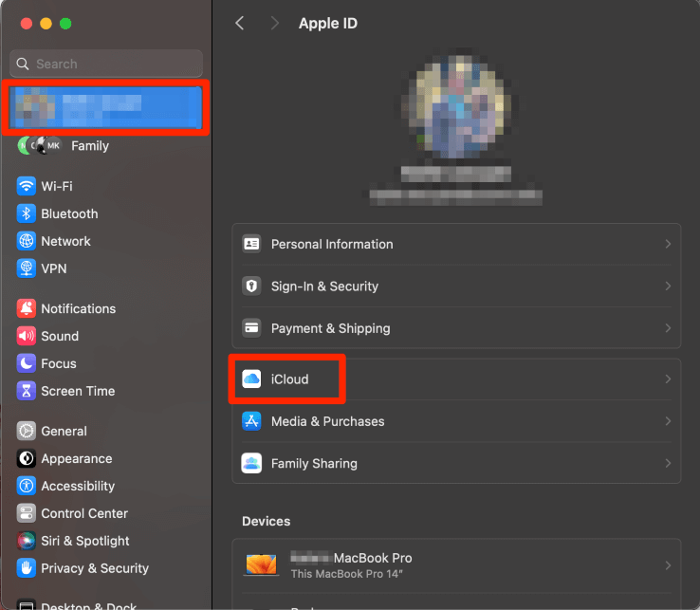Open Sign-In & Security settings
Screen dimensions: 700x610
coord(456,286)
